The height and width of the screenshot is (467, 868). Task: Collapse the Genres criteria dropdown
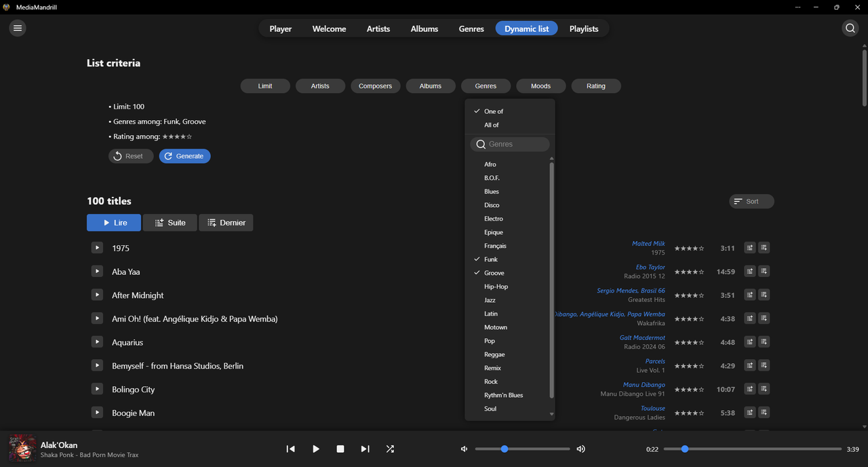pos(486,86)
